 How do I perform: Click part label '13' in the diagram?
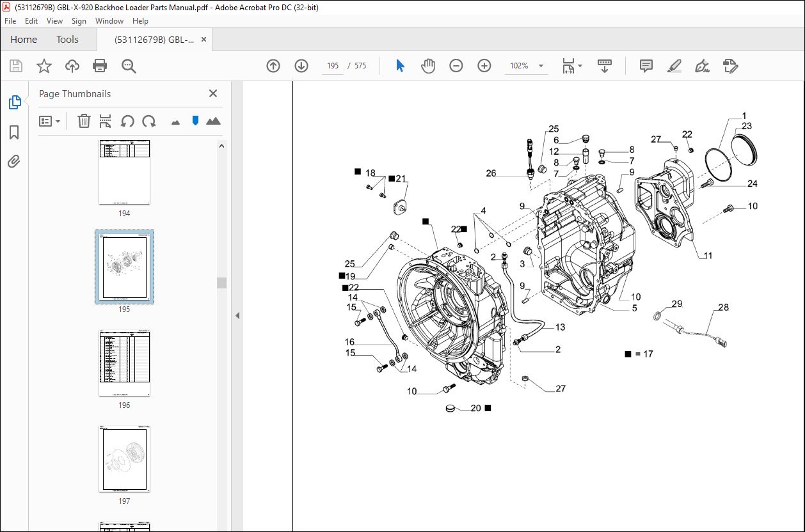560,327
